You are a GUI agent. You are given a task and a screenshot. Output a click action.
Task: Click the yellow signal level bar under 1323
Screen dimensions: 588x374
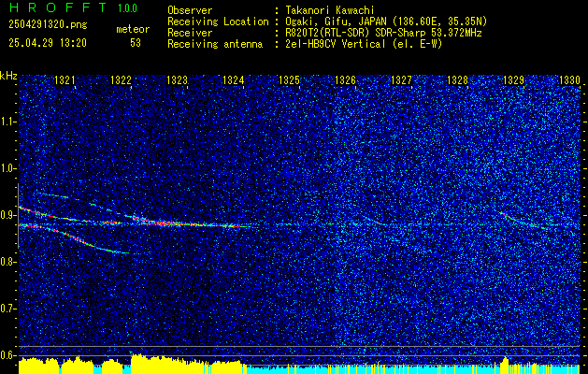[x=186, y=365]
